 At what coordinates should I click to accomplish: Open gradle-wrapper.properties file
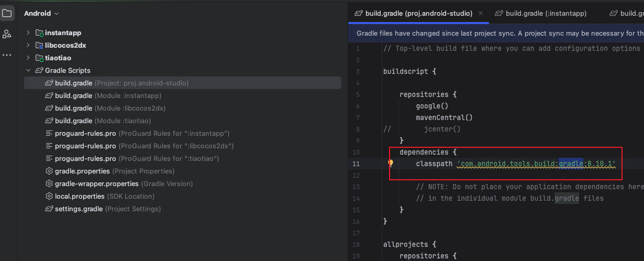[x=96, y=183]
